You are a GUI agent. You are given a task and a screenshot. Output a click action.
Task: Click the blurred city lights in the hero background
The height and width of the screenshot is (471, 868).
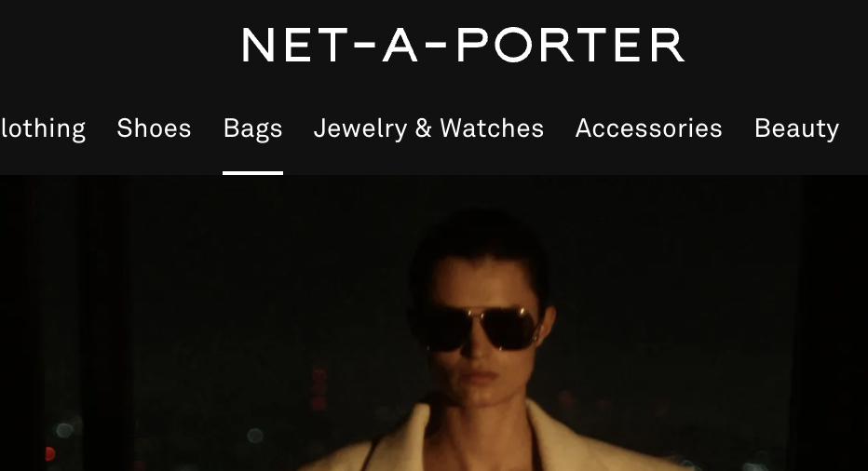(65, 430)
